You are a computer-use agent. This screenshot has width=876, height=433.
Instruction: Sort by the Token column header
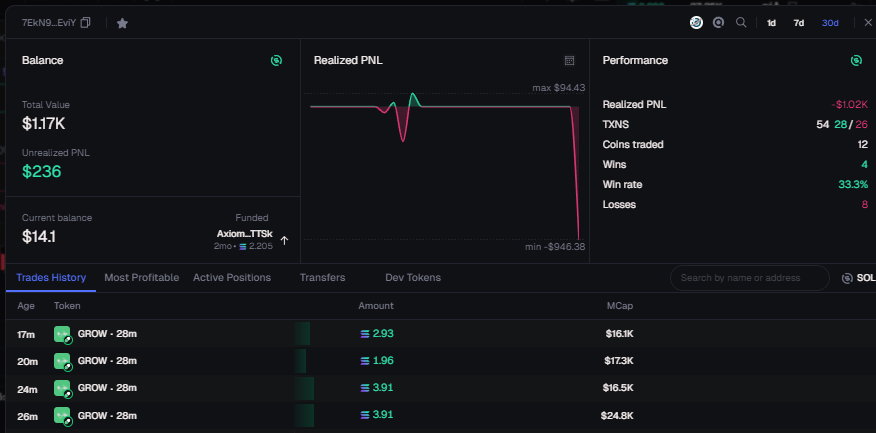tap(67, 306)
